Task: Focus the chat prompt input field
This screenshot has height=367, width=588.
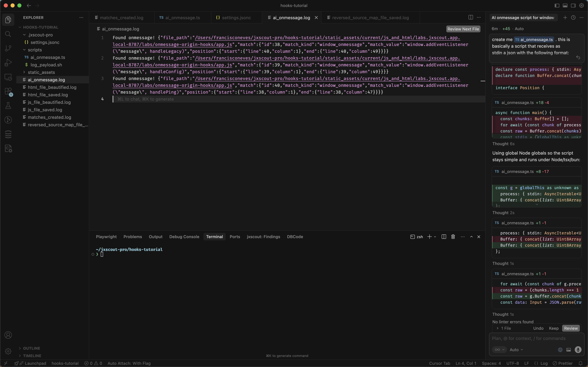Action: [536, 338]
